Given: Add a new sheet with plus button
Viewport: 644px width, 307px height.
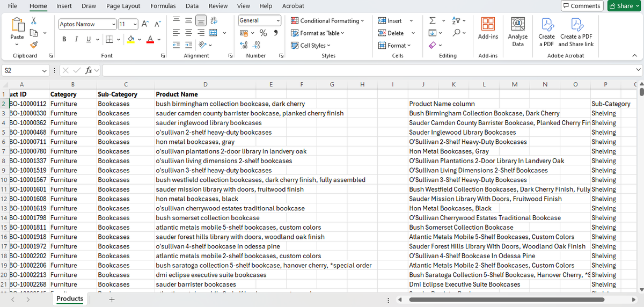Looking at the screenshot, I should point(112,299).
